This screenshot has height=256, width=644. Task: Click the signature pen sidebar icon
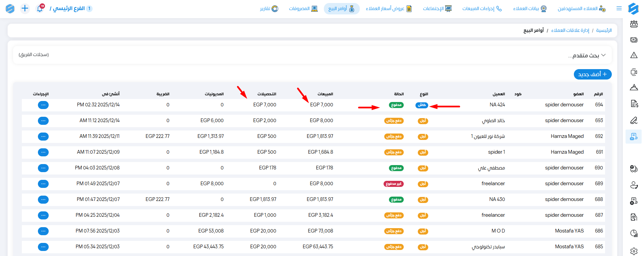634,120
